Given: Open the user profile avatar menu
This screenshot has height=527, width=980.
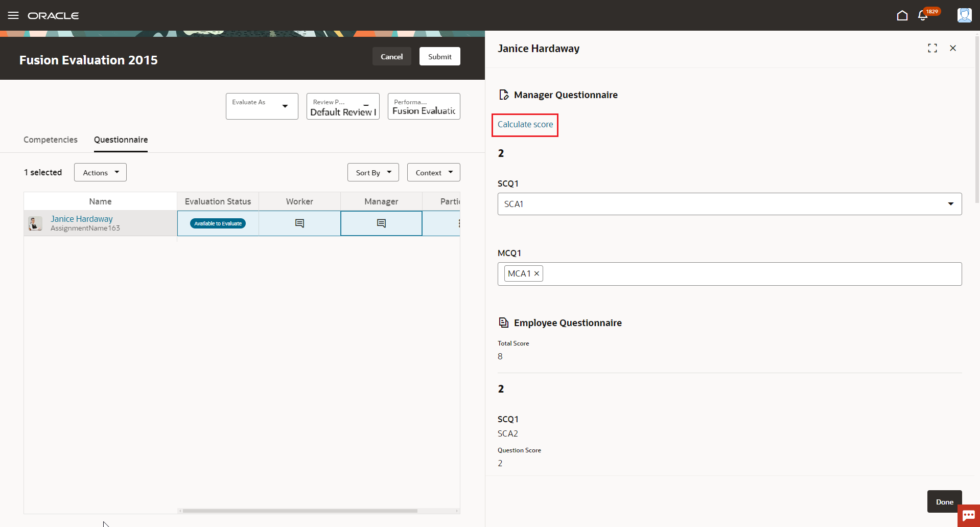Looking at the screenshot, I should pos(964,15).
